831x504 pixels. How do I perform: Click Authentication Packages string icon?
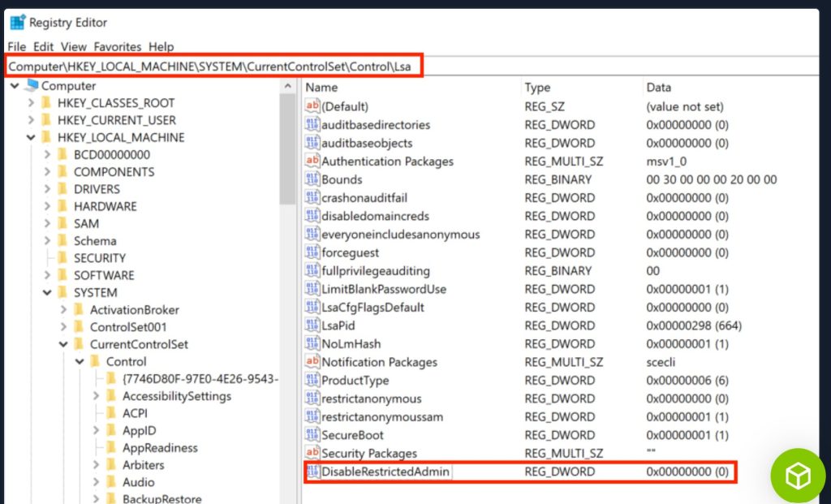[312, 161]
